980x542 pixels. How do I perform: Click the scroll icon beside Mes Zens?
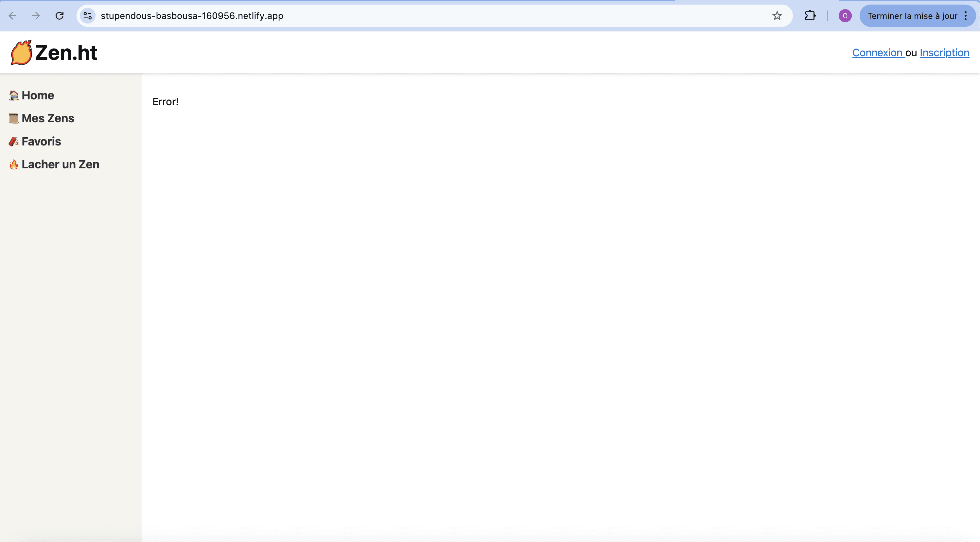pyautogui.click(x=14, y=119)
